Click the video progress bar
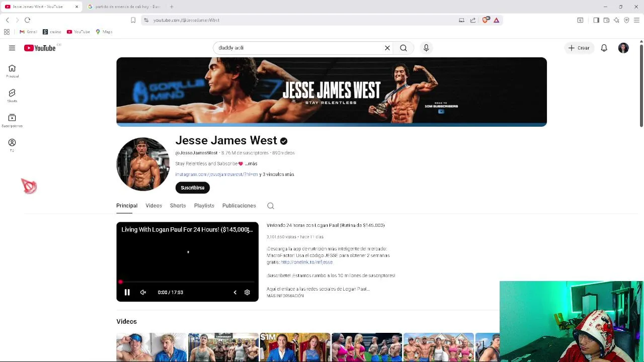Viewport: 644px width, 362px height. point(187,282)
